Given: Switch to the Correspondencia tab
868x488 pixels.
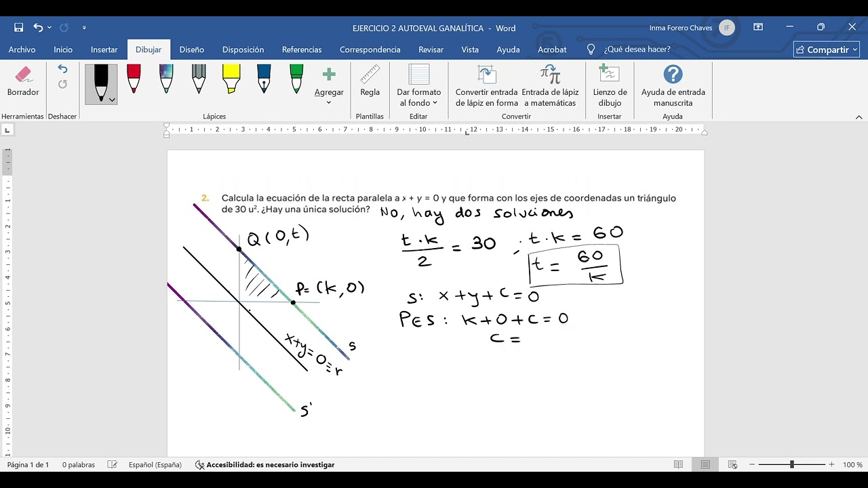Looking at the screenshot, I should coord(370,49).
